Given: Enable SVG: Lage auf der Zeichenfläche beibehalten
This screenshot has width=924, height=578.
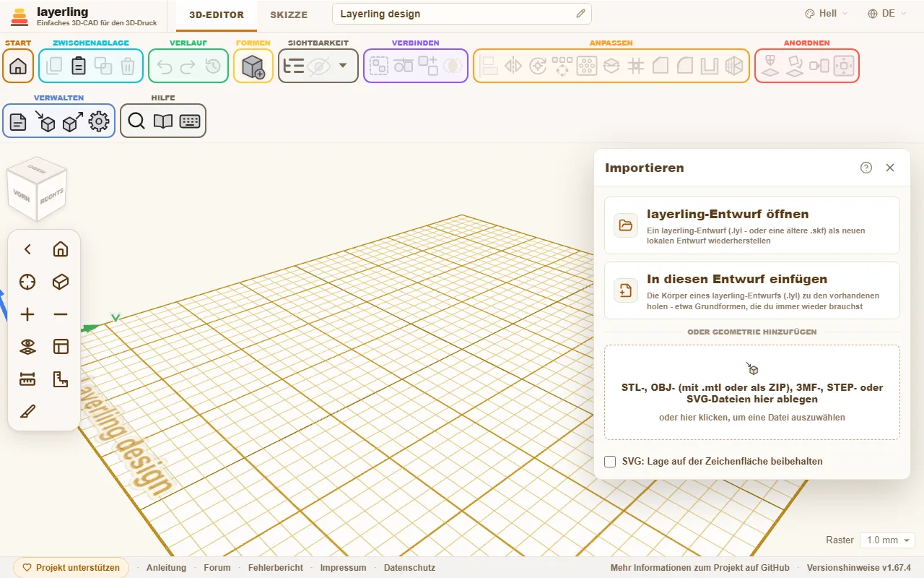Looking at the screenshot, I should tap(610, 461).
